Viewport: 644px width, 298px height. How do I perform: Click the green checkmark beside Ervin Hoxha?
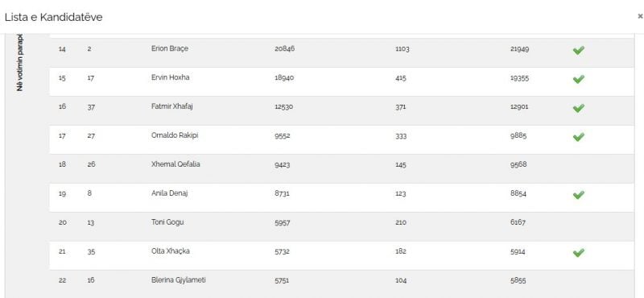tap(578, 79)
